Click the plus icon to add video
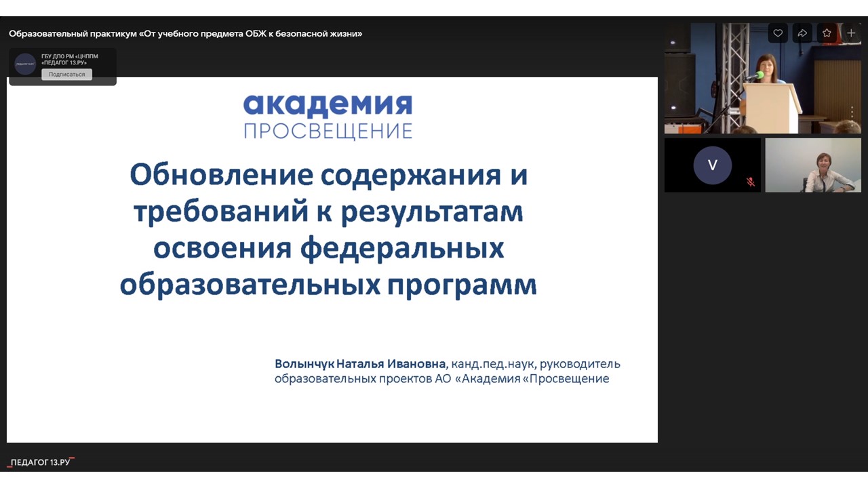 click(x=852, y=33)
